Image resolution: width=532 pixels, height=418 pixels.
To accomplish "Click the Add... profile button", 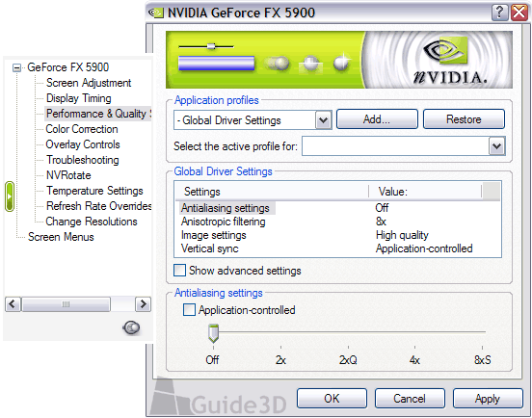I will 377,119.
